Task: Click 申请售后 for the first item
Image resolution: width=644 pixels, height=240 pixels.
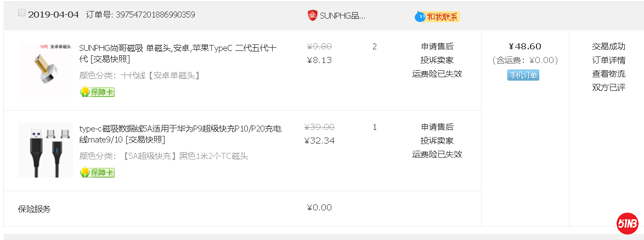Action: [x=437, y=47]
